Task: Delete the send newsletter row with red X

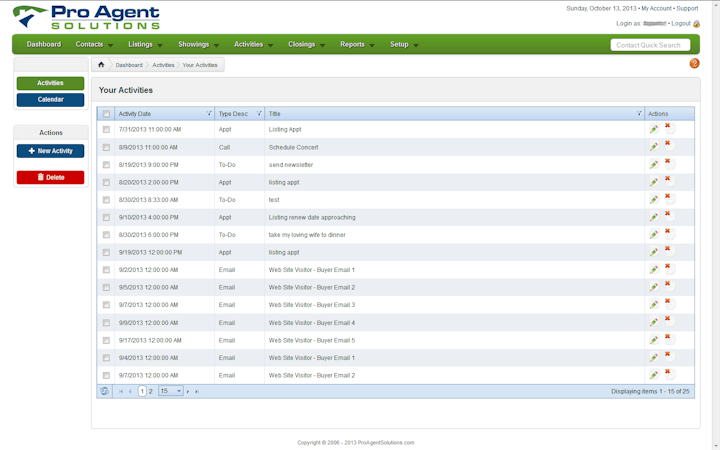Action: pyautogui.click(x=669, y=163)
